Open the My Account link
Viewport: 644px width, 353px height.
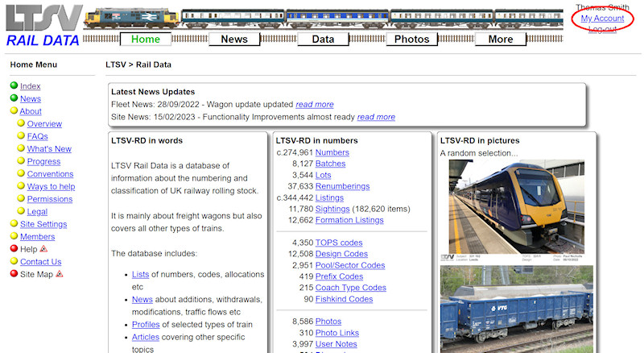[x=602, y=19]
